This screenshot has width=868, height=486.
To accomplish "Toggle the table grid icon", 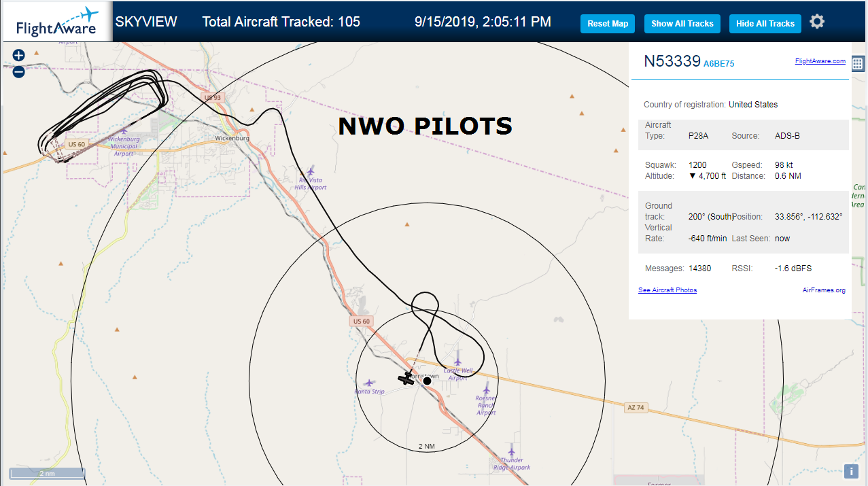I will click(858, 64).
